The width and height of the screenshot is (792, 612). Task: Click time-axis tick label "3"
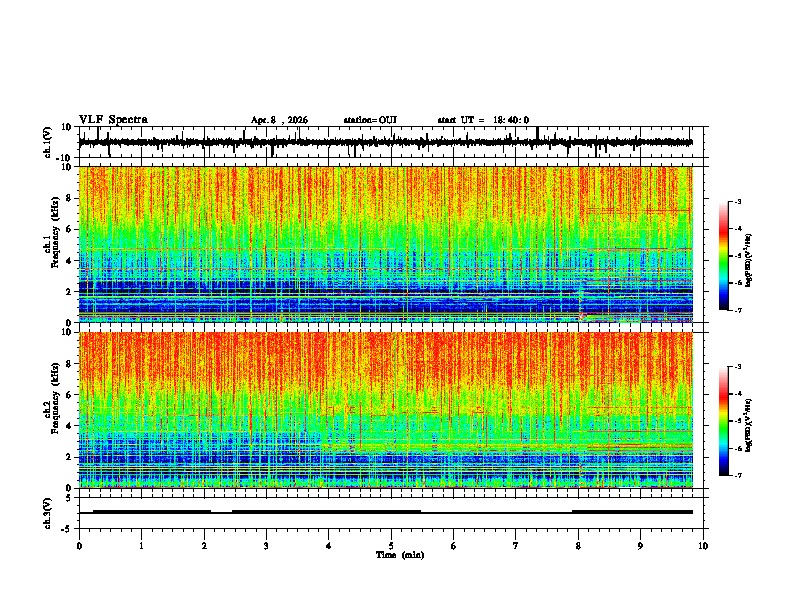point(266,546)
